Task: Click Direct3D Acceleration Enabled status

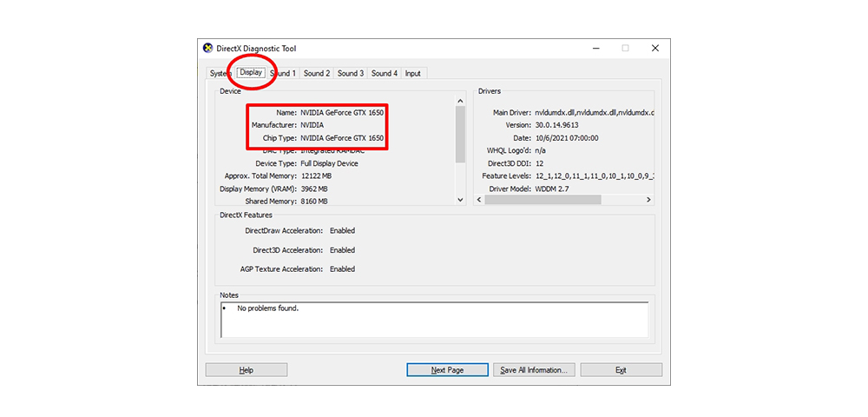Action: click(342, 249)
